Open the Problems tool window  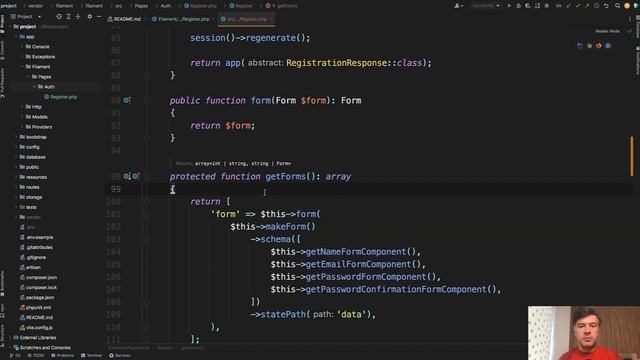[62, 356]
